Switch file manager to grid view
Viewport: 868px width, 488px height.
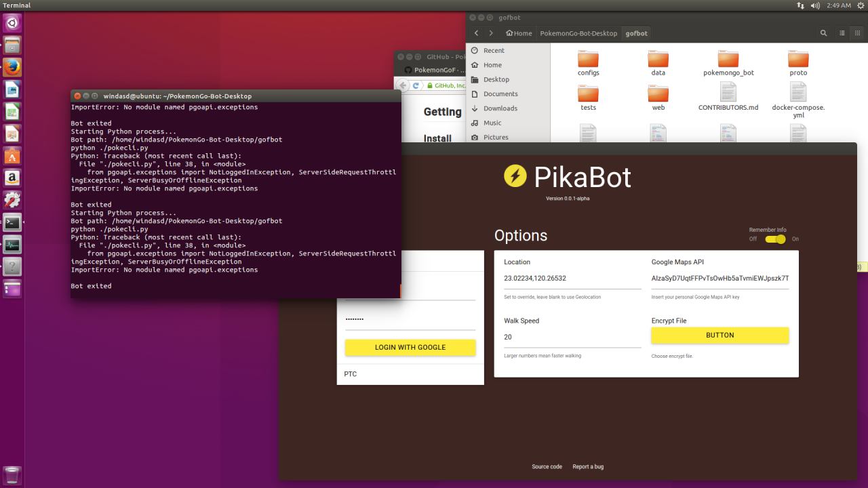(x=858, y=33)
